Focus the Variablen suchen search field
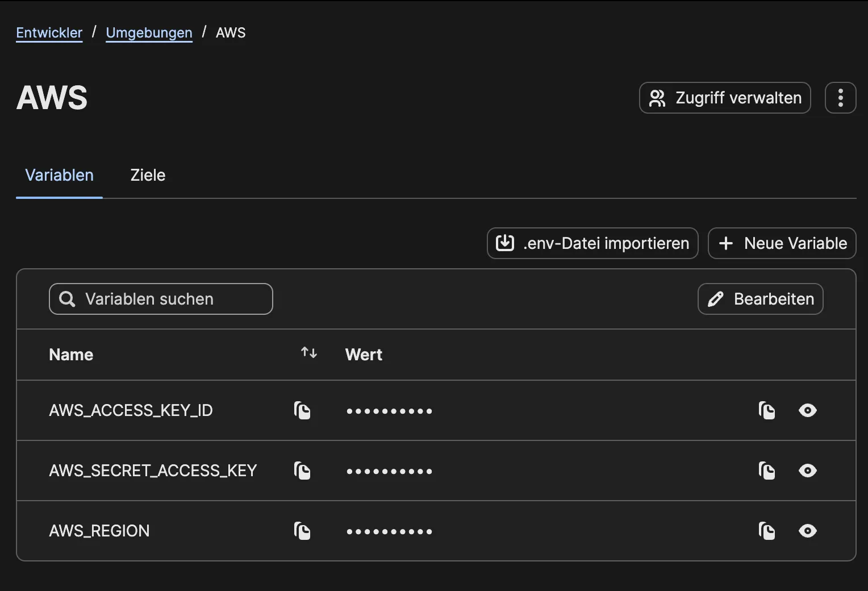Viewport: 868px width, 591px height. (x=161, y=299)
